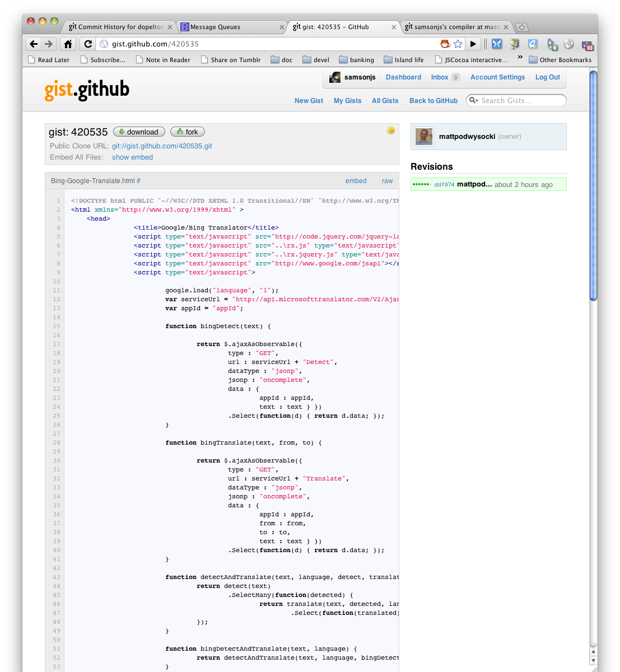
Task: Expand the bookmarks overflow chevron
Action: click(520, 57)
